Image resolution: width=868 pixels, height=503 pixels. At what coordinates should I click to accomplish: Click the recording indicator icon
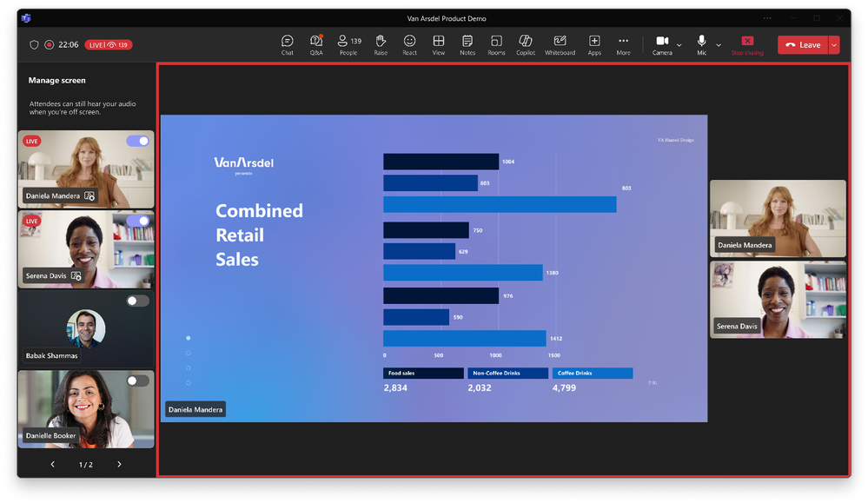pos(50,45)
